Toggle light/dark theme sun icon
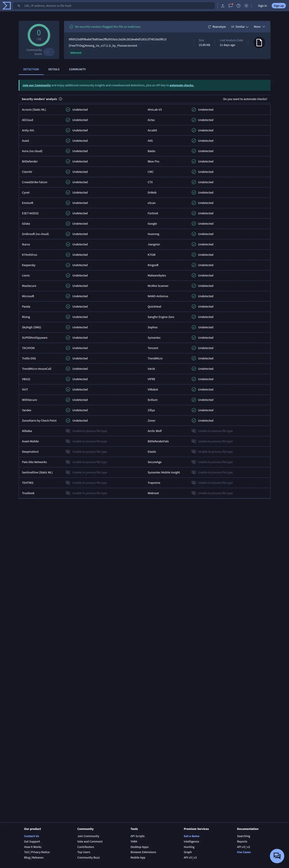This screenshot has height=868, width=289. pos(247,6)
